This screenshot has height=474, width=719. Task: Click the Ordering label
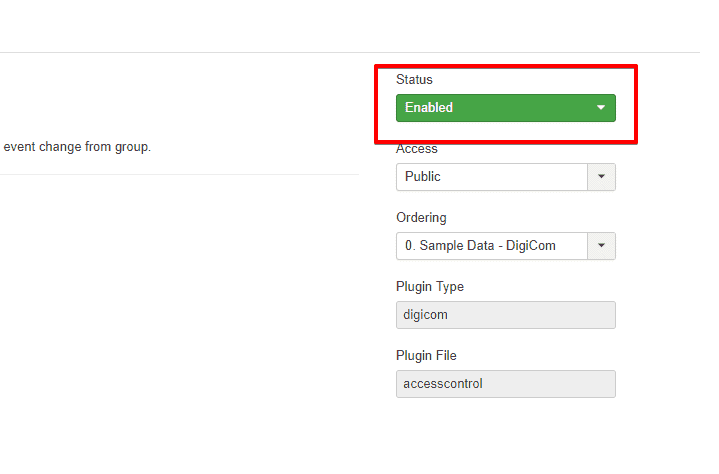click(421, 218)
